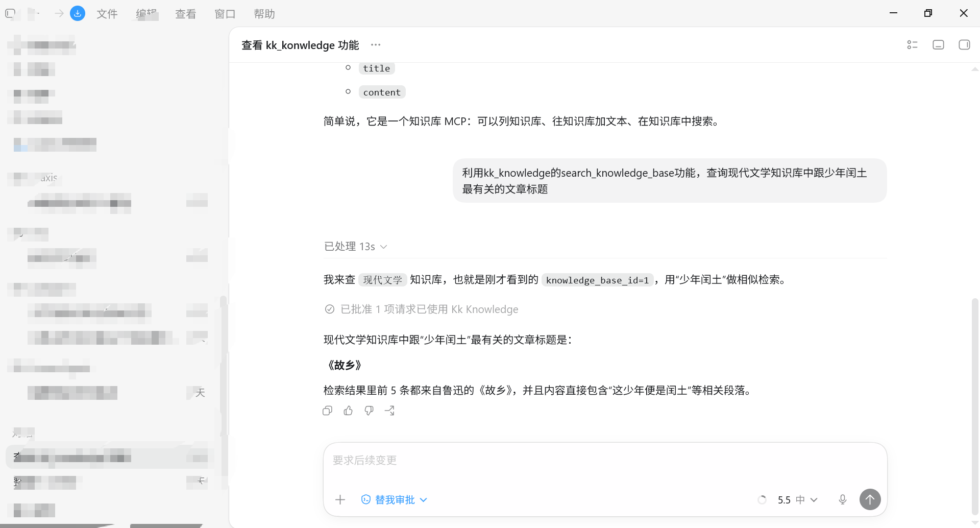This screenshot has width=980, height=528.
Task: Toggle the bottom panel layout icon
Action: (x=938, y=45)
